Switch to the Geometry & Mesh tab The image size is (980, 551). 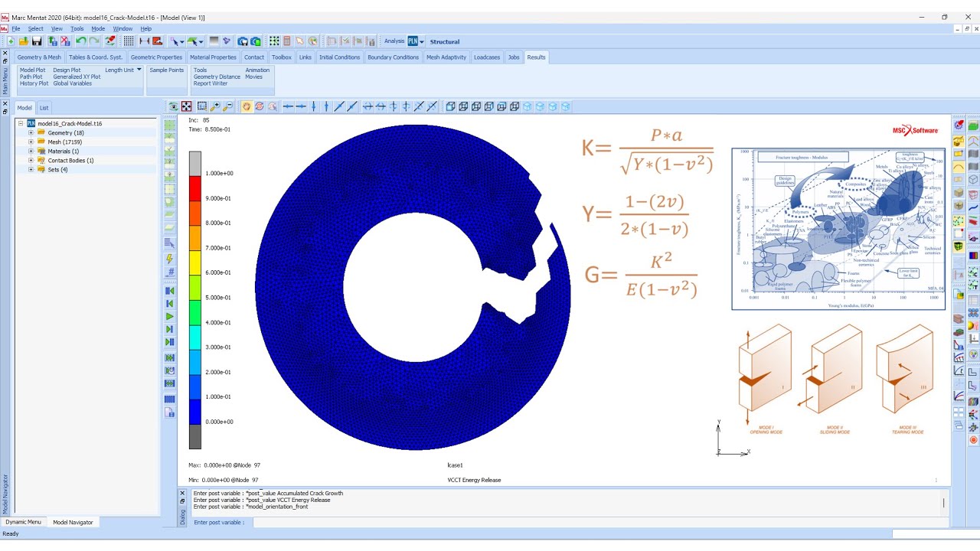tap(39, 57)
